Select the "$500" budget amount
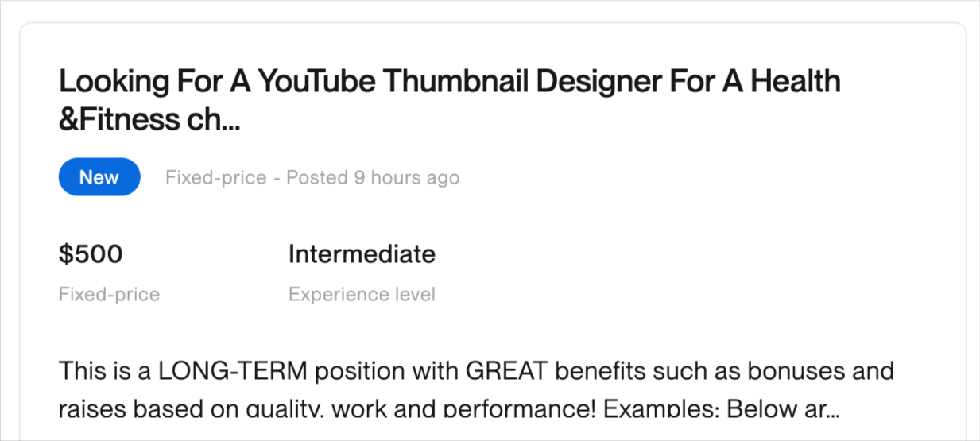This screenshot has width=980, height=441. click(91, 254)
